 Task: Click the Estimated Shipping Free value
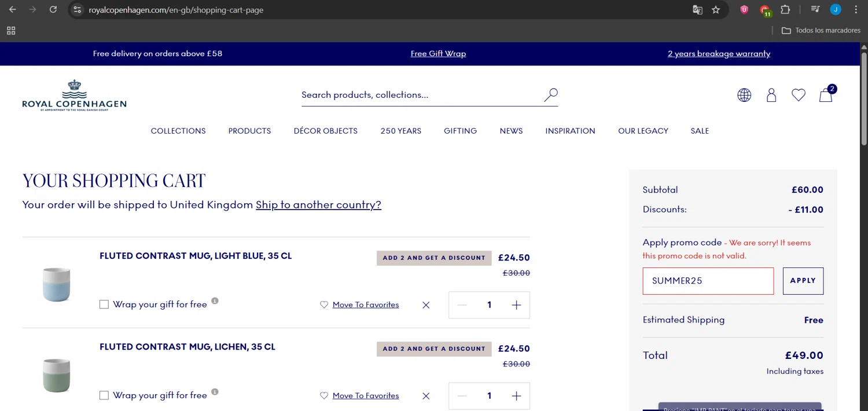[814, 320]
